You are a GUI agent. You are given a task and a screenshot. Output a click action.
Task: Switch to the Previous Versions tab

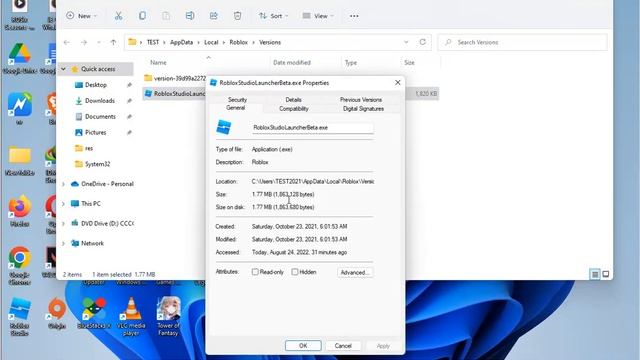click(361, 100)
